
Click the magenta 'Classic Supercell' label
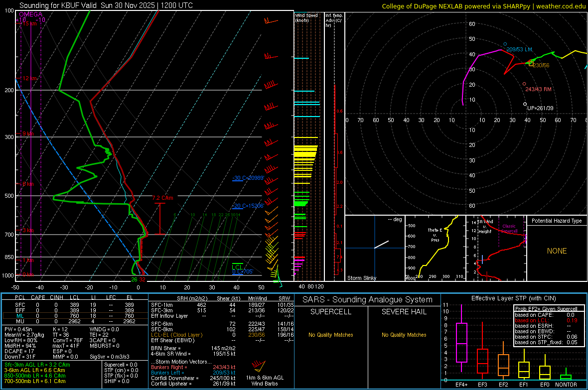click(x=509, y=229)
